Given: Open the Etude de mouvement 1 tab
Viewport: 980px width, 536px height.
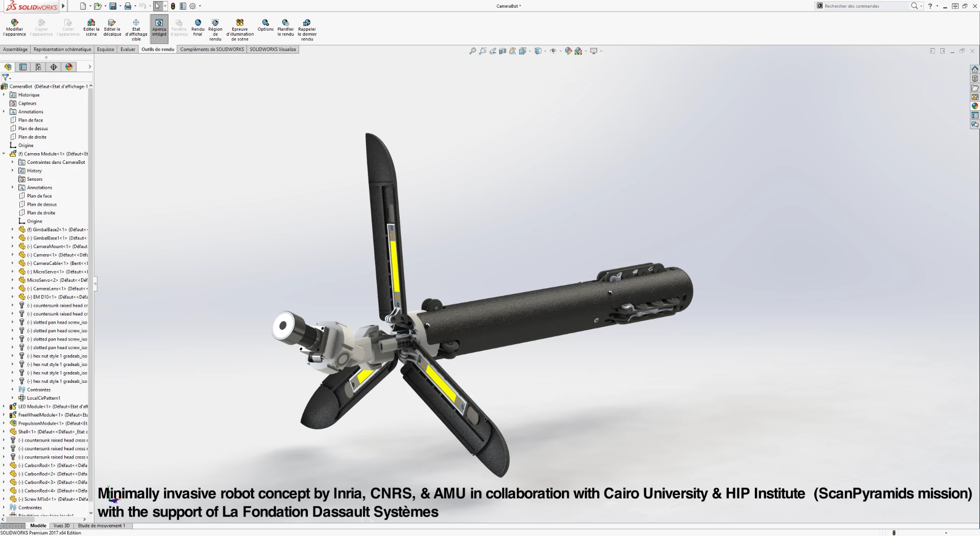Looking at the screenshot, I should click(101, 526).
